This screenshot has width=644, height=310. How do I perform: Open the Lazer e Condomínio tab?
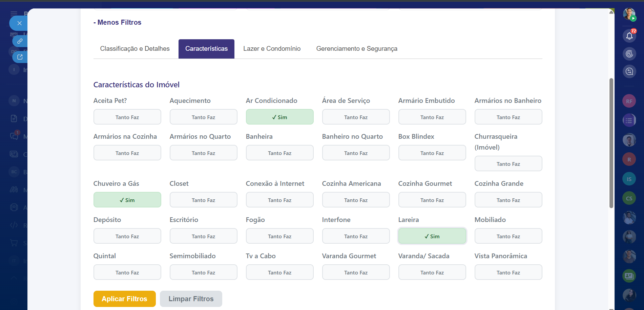(272, 49)
